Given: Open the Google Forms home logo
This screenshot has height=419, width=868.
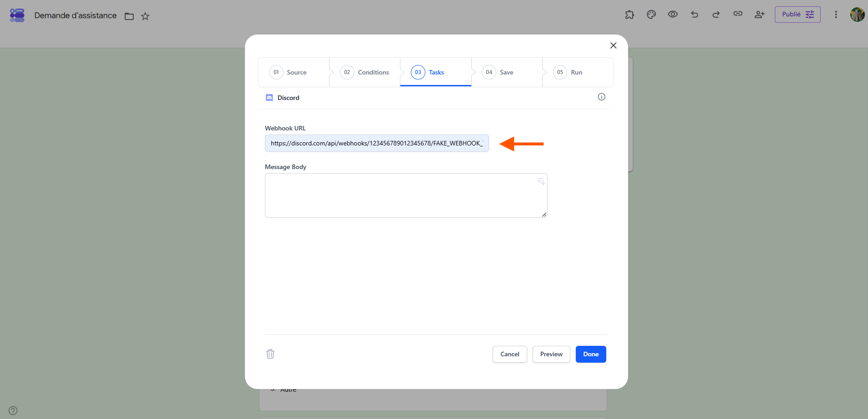Looking at the screenshot, I should (x=17, y=15).
